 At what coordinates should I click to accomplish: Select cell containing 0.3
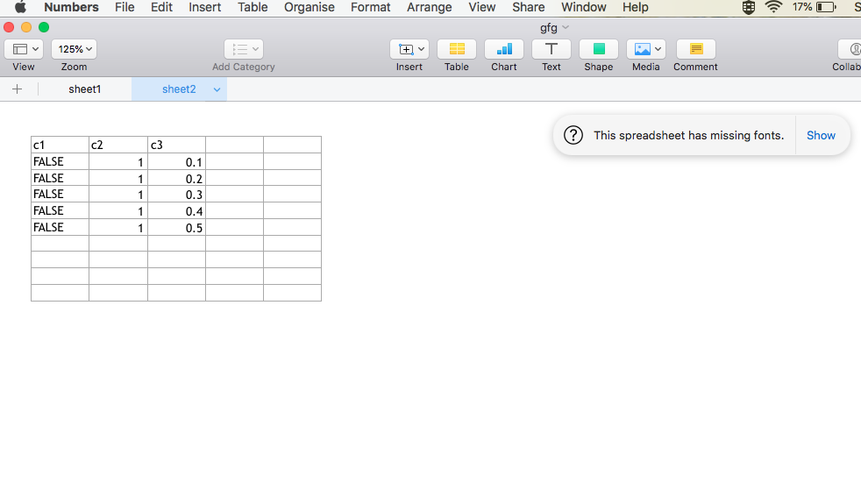[x=176, y=195]
